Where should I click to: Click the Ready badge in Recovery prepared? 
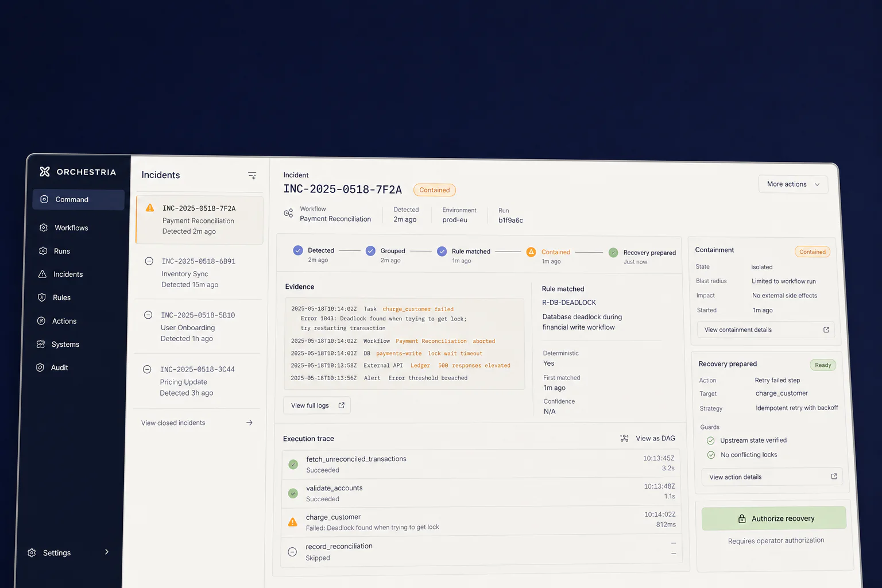[x=823, y=365]
